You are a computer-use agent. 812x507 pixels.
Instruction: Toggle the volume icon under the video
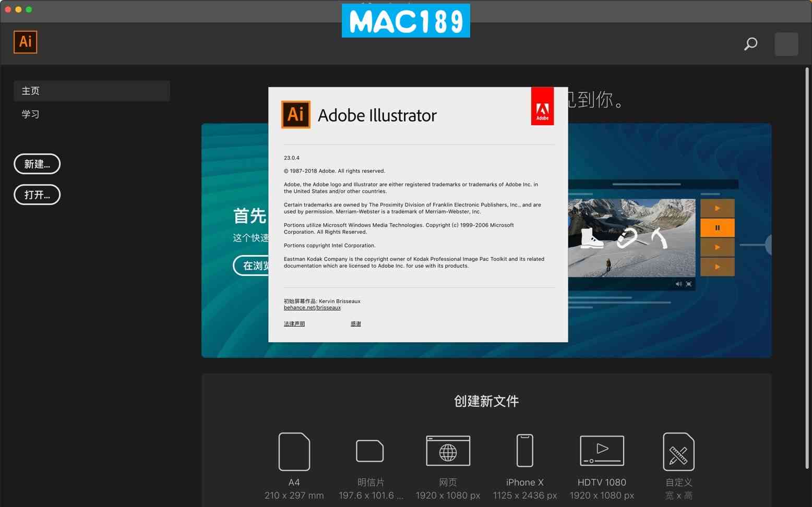(x=678, y=284)
